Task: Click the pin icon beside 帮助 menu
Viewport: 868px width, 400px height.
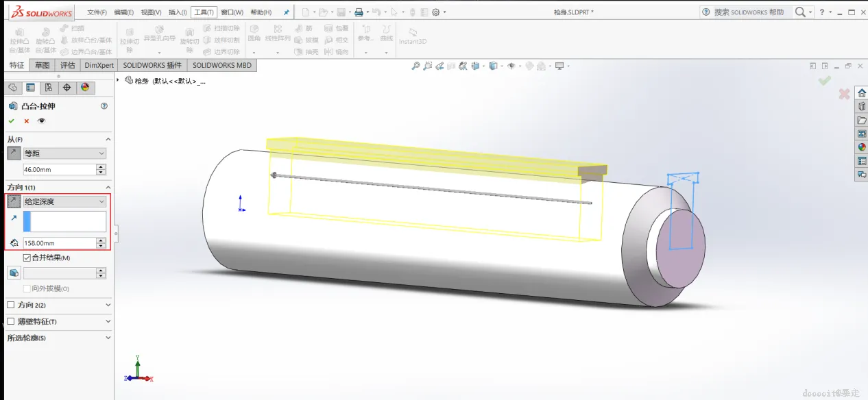Action: (286, 12)
